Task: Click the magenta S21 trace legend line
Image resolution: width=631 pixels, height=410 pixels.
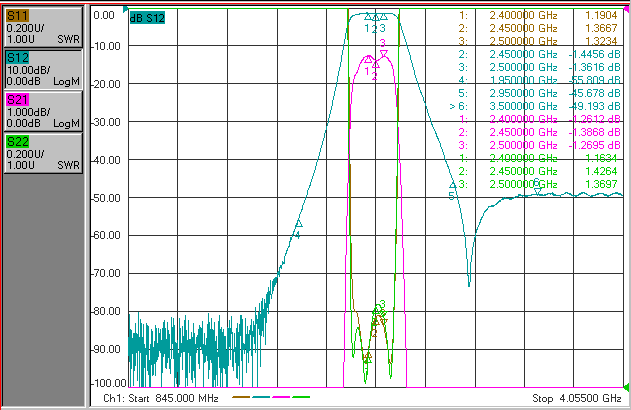Action: (x=281, y=397)
